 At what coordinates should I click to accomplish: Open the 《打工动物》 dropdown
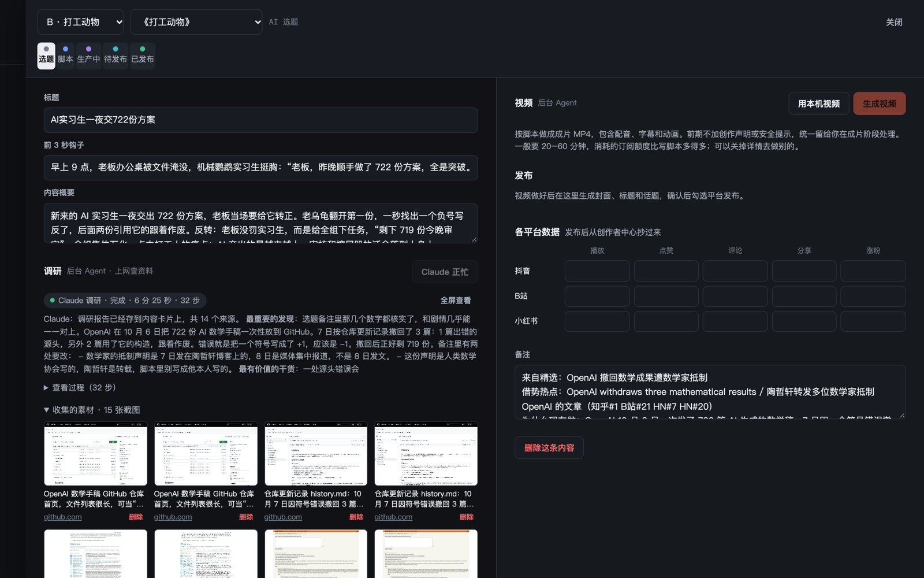click(x=196, y=22)
